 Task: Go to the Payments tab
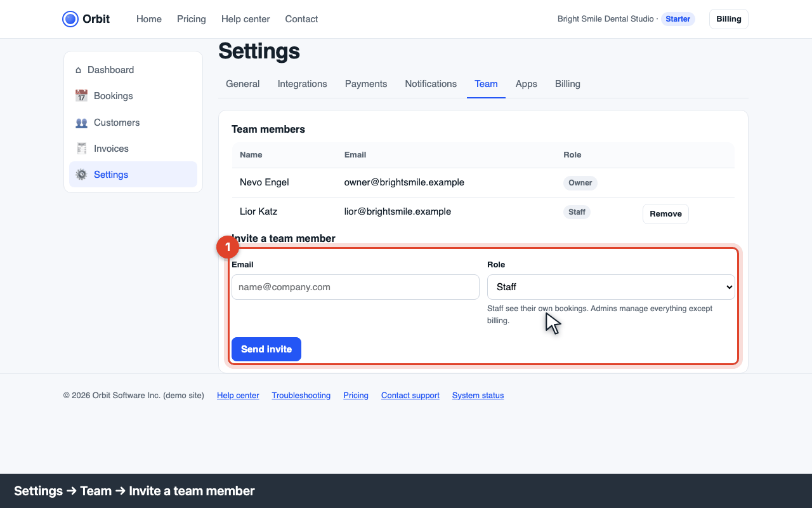(x=366, y=84)
